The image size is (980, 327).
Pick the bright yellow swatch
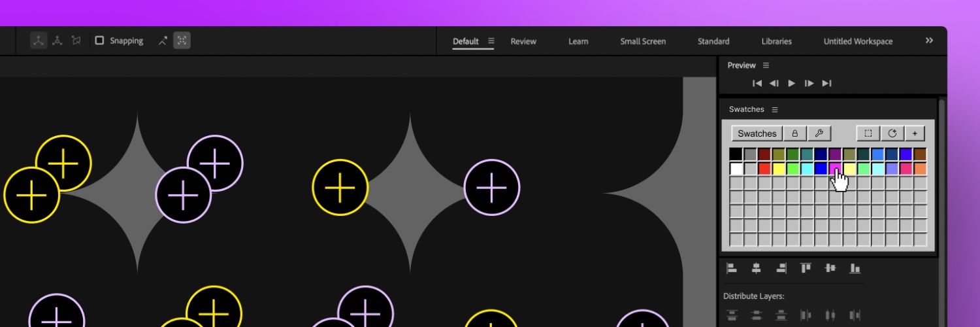tap(779, 169)
